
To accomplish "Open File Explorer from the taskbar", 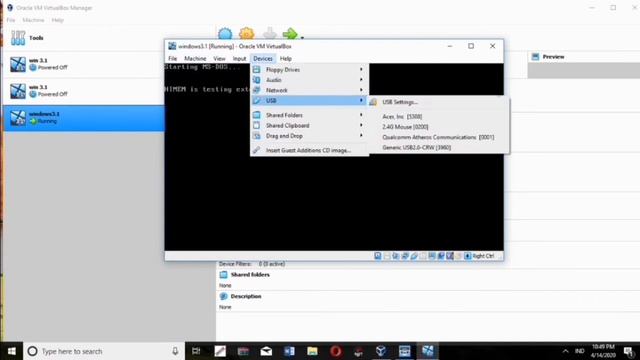I will 312,351.
